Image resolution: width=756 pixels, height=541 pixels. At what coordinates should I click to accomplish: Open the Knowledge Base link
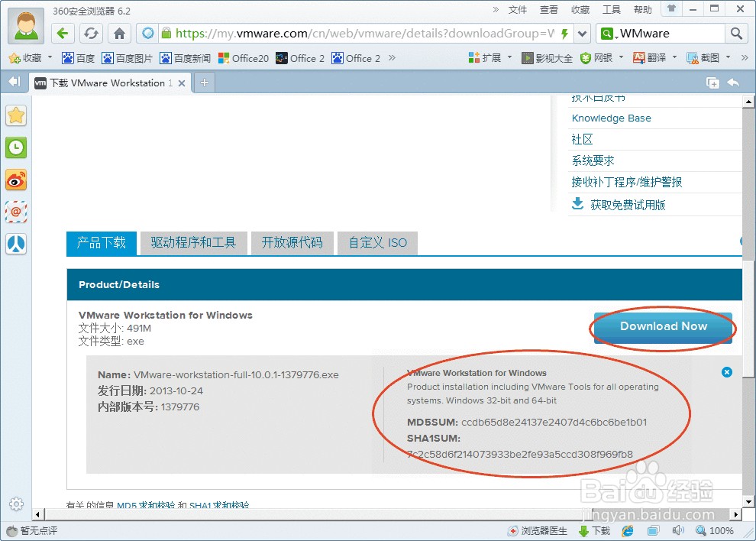[611, 118]
